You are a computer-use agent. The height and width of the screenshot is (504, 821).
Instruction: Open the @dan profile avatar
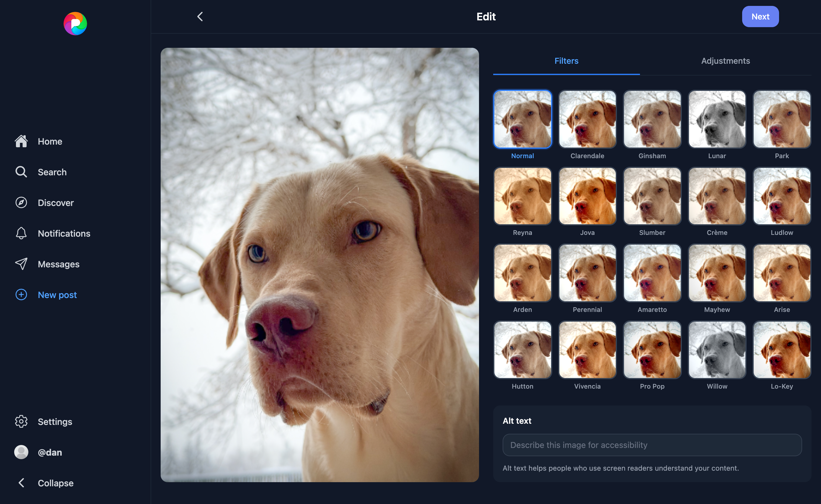click(21, 452)
